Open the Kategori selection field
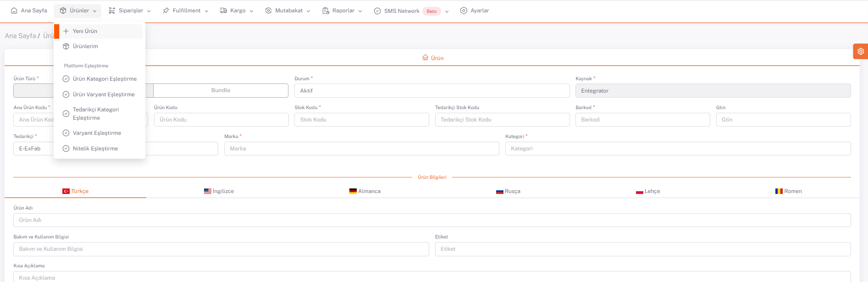Image resolution: width=868 pixels, height=282 pixels. (677, 149)
